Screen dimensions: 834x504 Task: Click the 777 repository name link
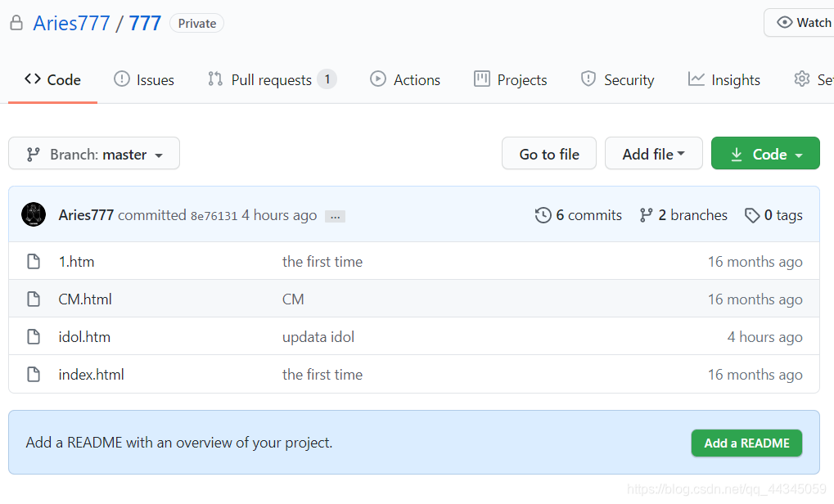tap(145, 24)
